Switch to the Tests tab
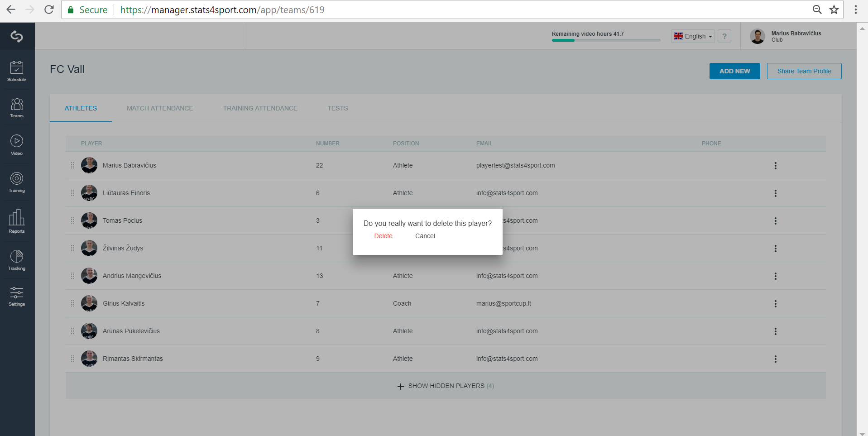 tap(338, 108)
